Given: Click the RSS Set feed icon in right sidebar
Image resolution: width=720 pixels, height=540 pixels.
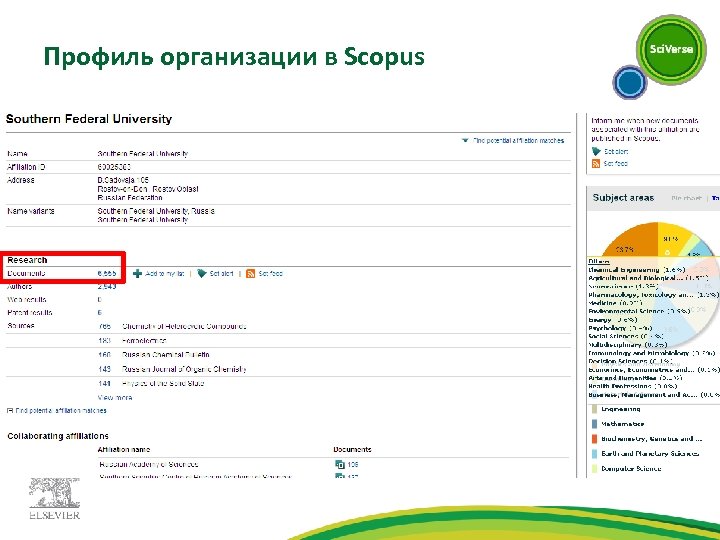Looking at the screenshot, I should (x=596, y=163).
